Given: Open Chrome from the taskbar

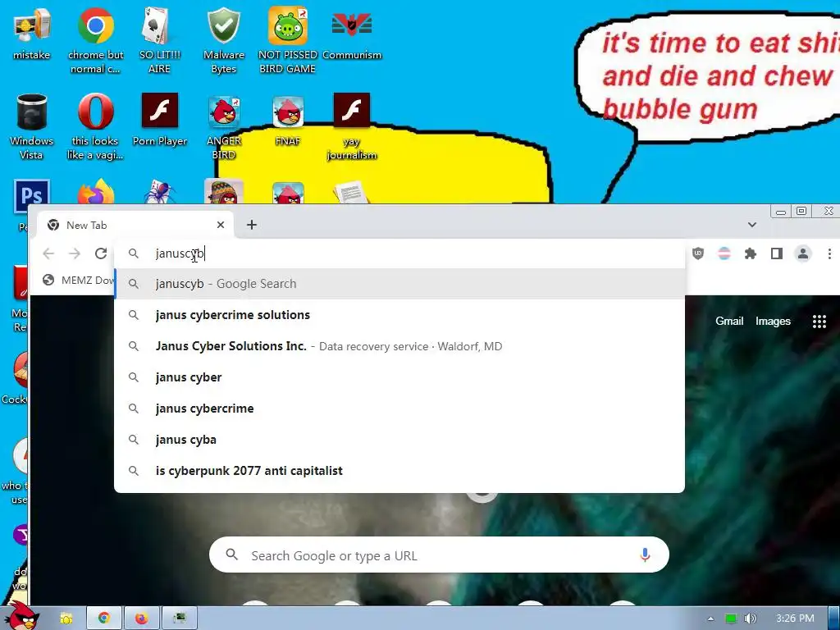Looking at the screenshot, I should pyautogui.click(x=103, y=619).
